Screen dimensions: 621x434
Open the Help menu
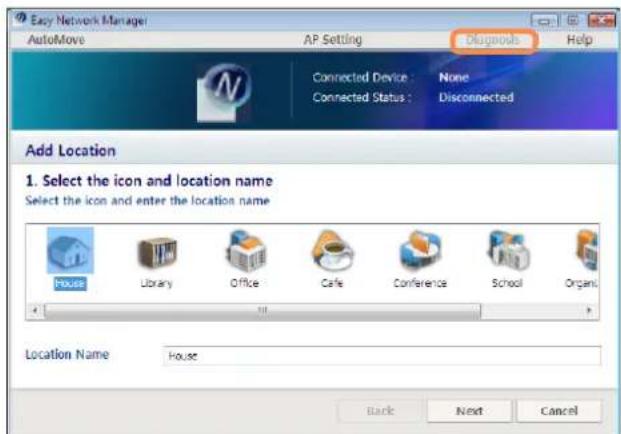click(x=579, y=40)
